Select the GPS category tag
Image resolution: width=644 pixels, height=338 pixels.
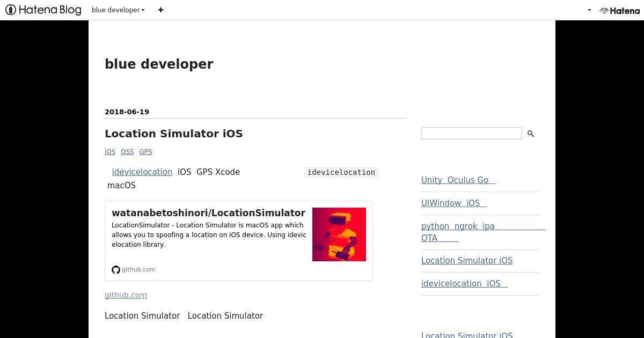[145, 151]
